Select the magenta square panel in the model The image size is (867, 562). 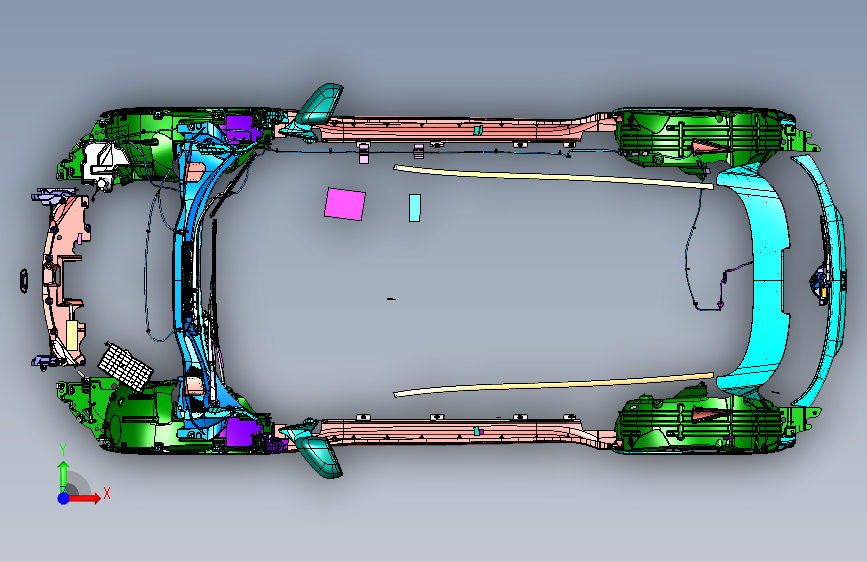[345, 204]
